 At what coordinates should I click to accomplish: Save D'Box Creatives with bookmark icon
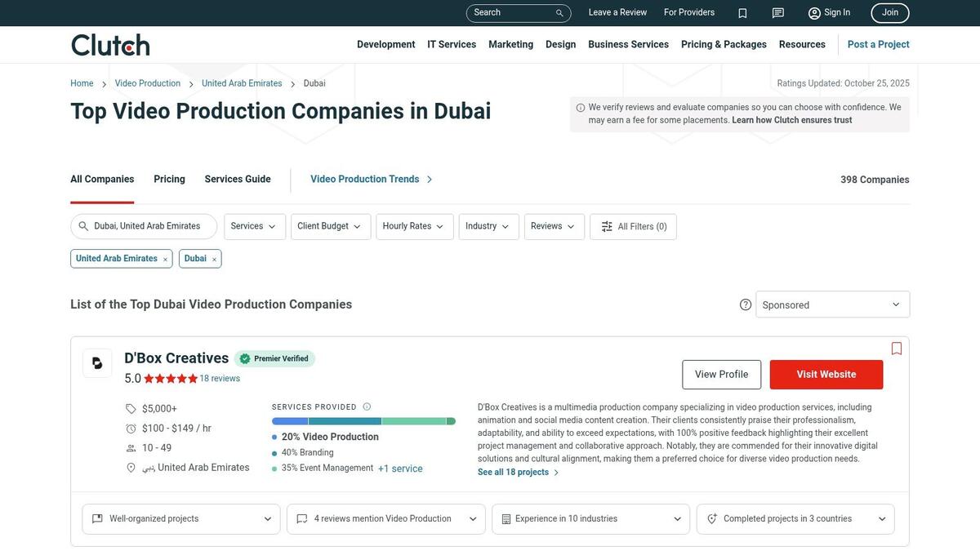click(x=896, y=349)
